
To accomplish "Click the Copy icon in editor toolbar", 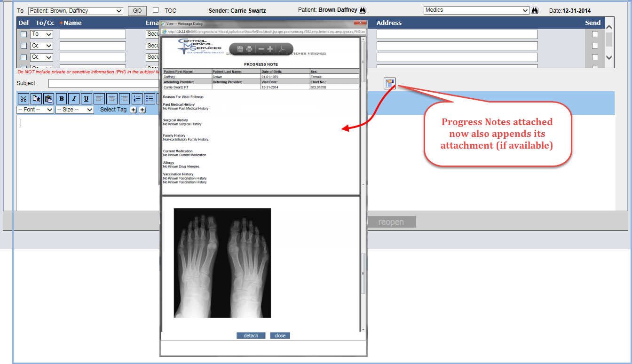I will pos(36,99).
